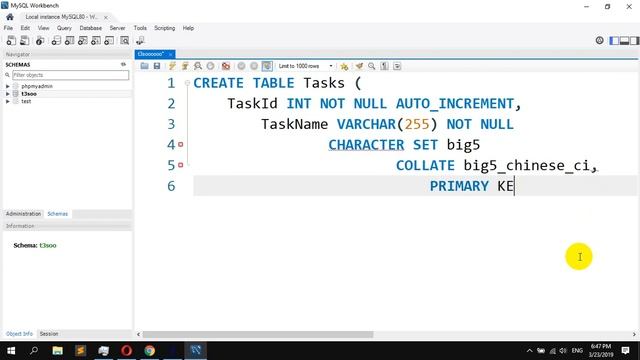
Task: Click error marker on line 5
Action: coord(180,165)
